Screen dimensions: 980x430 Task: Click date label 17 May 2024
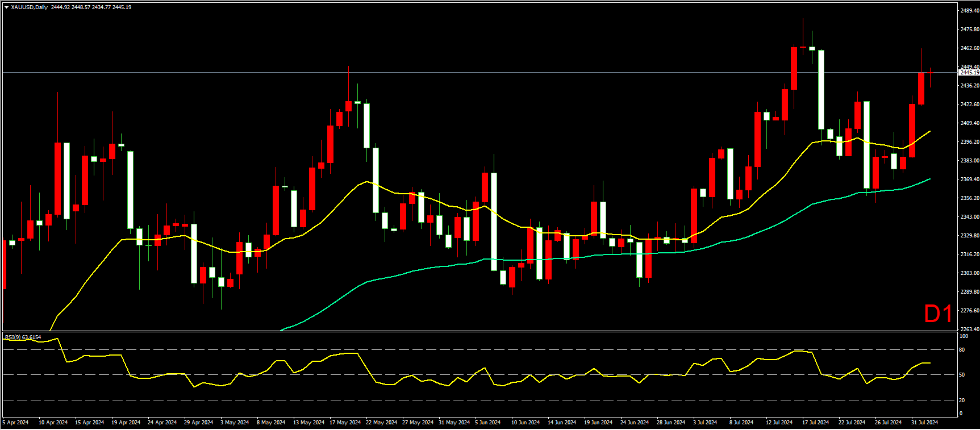tap(345, 423)
